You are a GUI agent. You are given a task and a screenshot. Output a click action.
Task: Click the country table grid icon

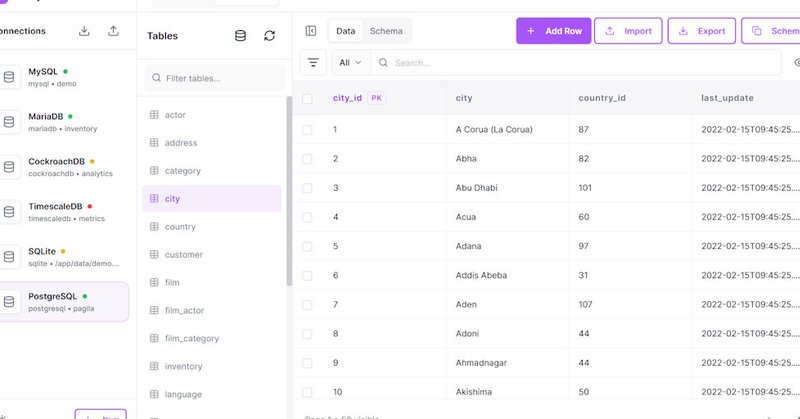[x=154, y=227]
